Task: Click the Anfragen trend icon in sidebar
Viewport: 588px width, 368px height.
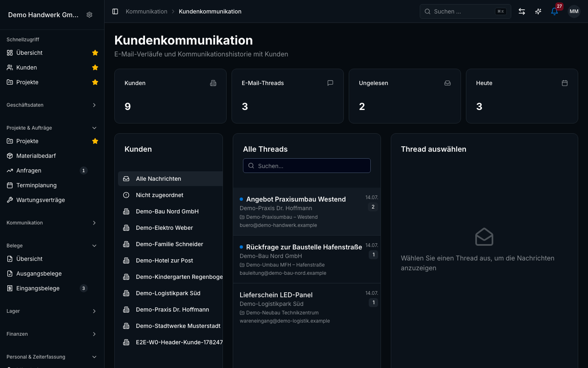Action: 10,171
